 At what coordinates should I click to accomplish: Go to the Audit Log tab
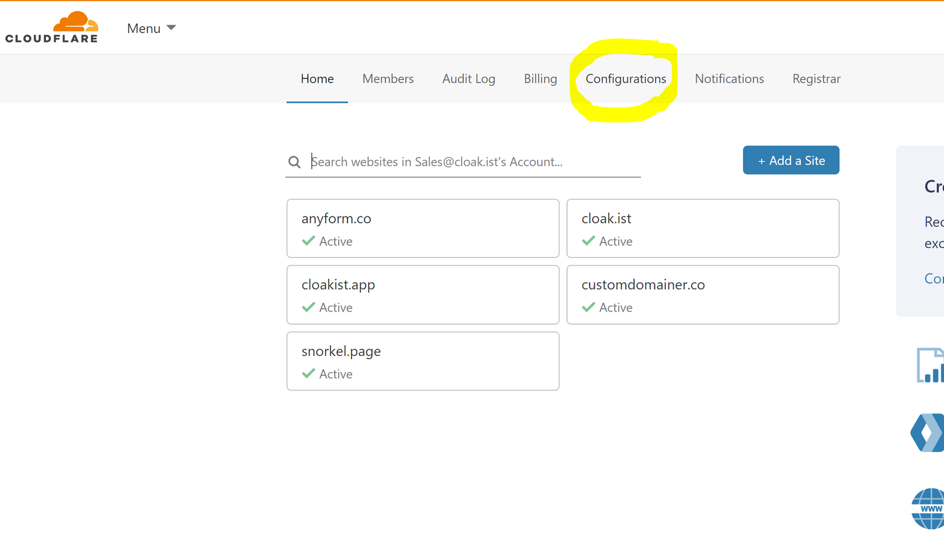[468, 79]
